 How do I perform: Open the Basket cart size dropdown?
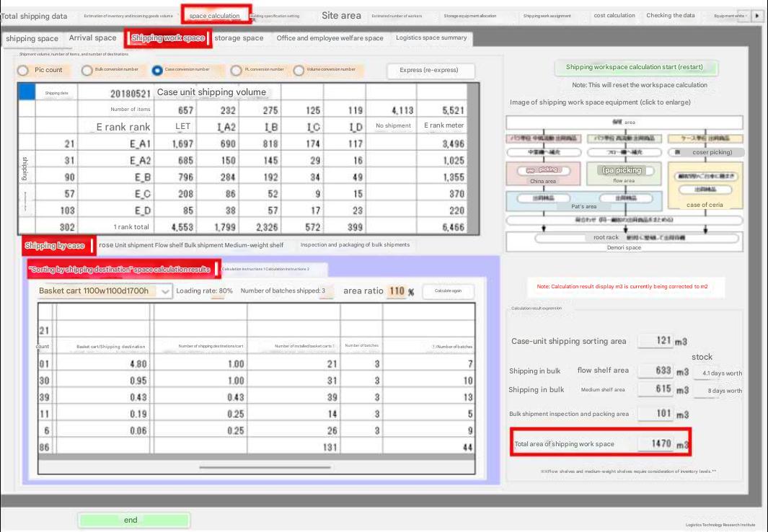pyautogui.click(x=165, y=291)
